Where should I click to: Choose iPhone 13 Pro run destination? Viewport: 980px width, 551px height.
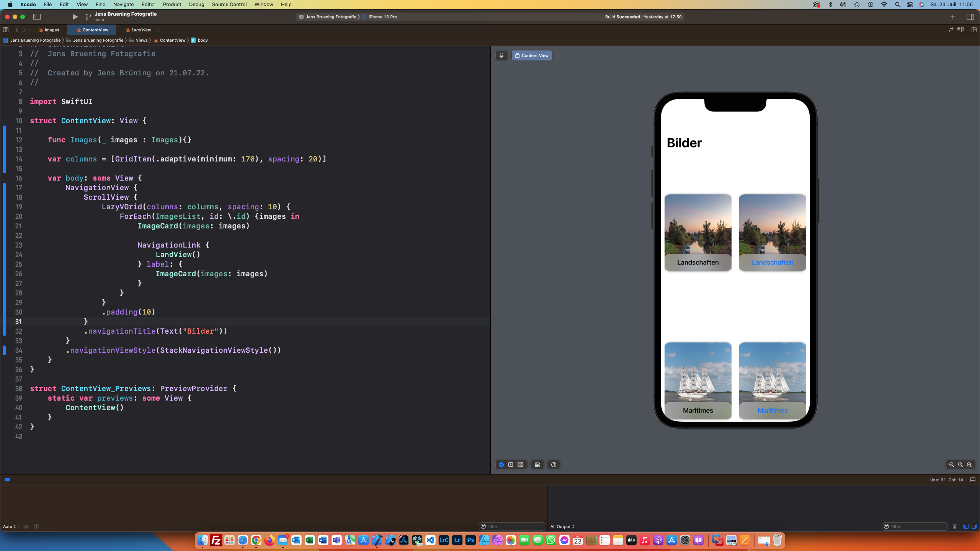[x=382, y=17]
